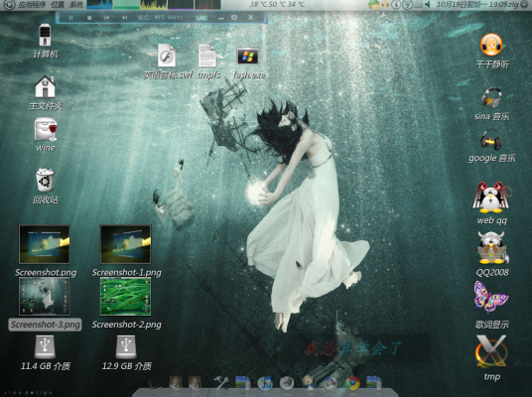Click the 10月19日 date and clock
Image resolution: width=532 pixels, height=397 pixels.
point(471,4)
